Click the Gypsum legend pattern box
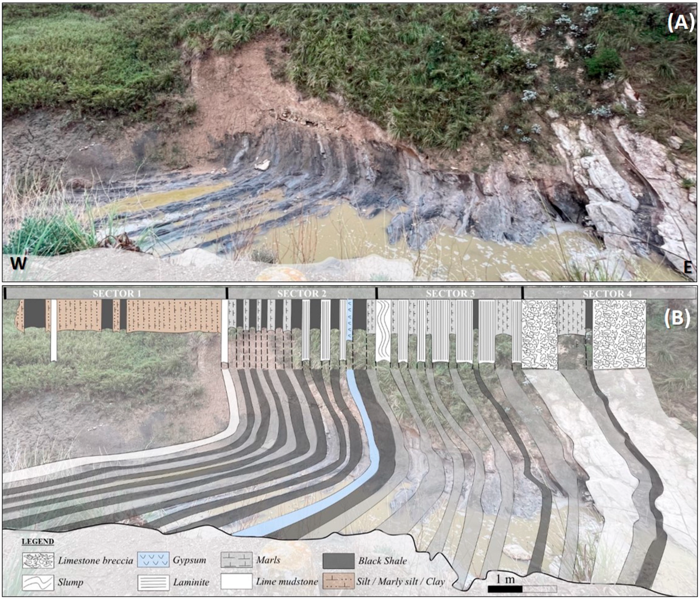 coord(153,560)
